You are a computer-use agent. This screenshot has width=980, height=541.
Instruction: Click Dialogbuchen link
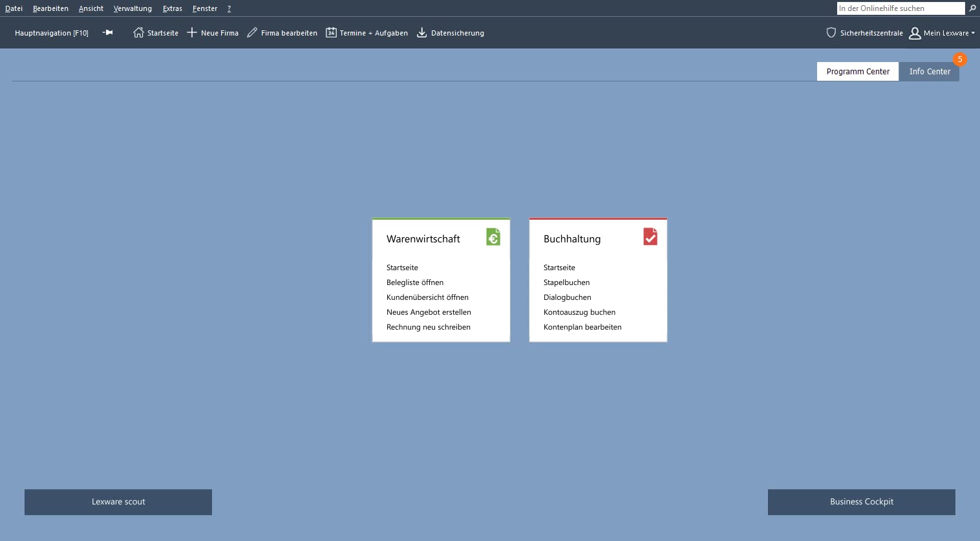tap(568, 297)
